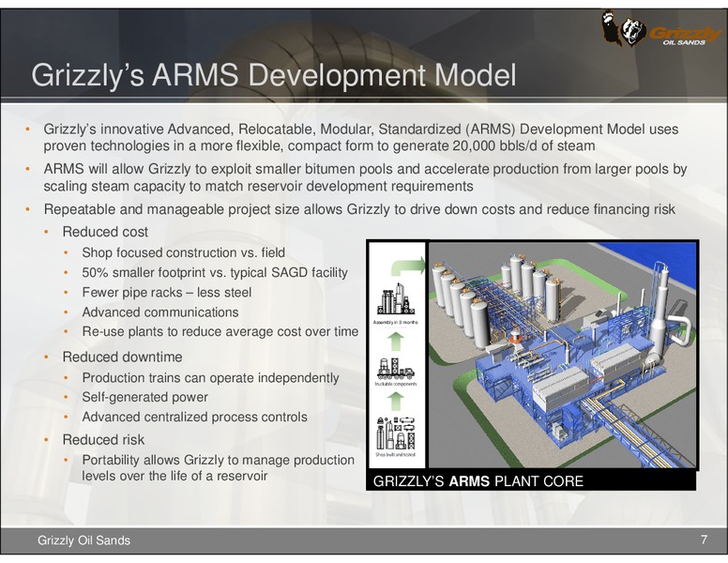Click the slide page number 7
728x563 pixels.
click(704, 540)
